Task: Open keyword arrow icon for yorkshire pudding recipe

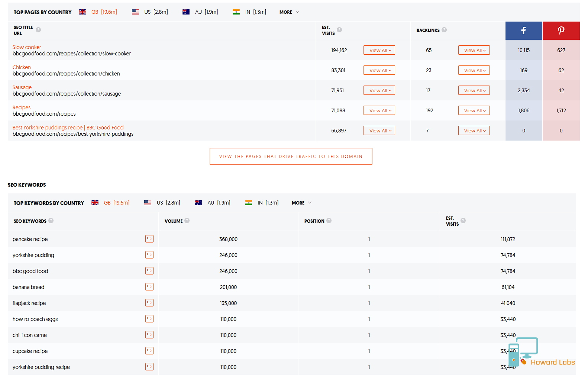Action: tap(149, 367)
